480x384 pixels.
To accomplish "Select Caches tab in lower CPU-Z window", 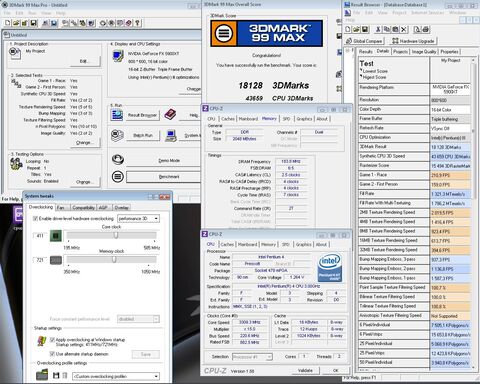I will coord(227,244).
